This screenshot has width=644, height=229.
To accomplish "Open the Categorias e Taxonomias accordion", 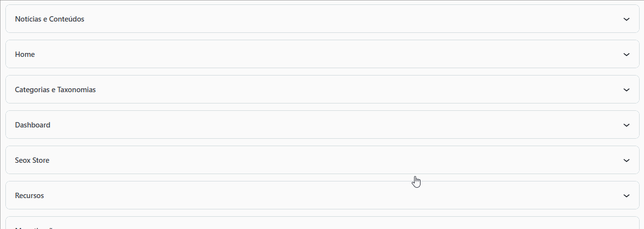I will click(x=322, y=90).
